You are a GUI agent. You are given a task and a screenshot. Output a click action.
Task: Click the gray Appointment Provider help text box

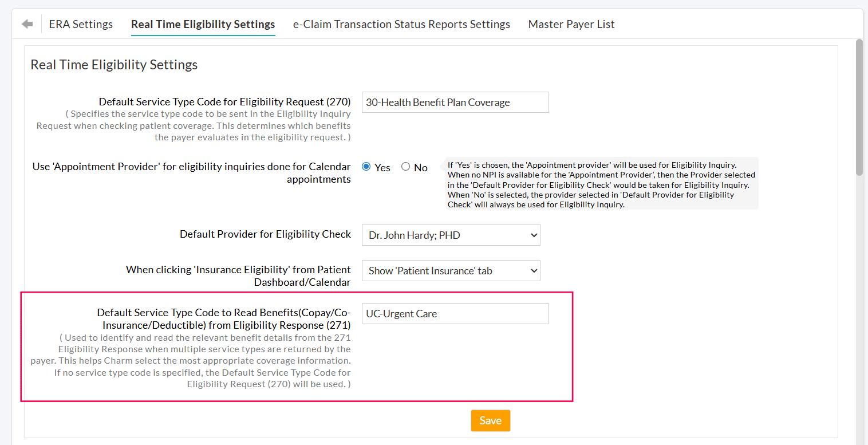601,184
